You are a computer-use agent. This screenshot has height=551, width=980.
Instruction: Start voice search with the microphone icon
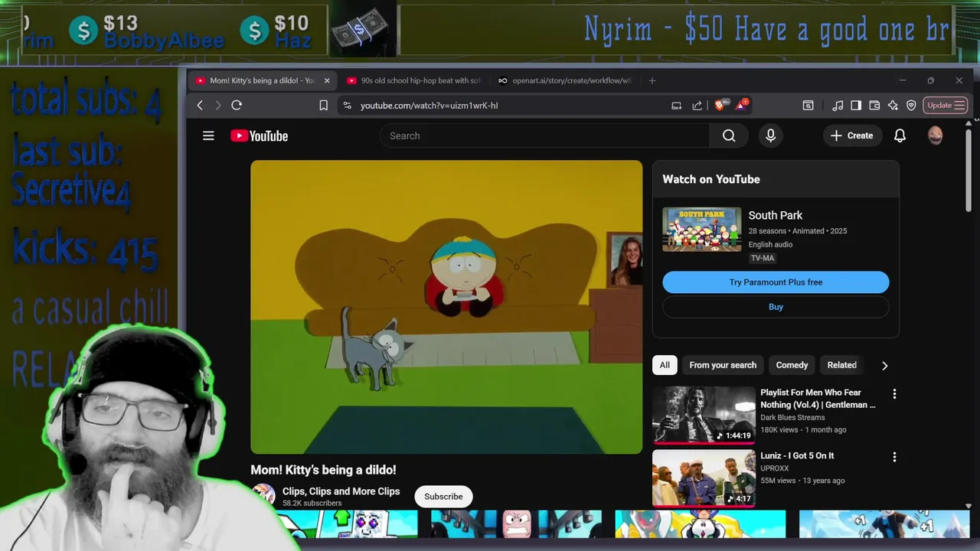(x=770, y=135)
